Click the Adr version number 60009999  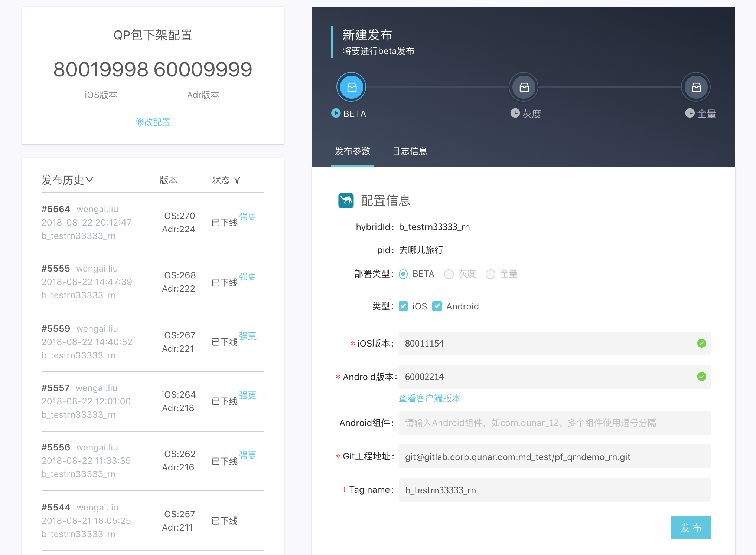pyautogui.click(x=203, y=69)
